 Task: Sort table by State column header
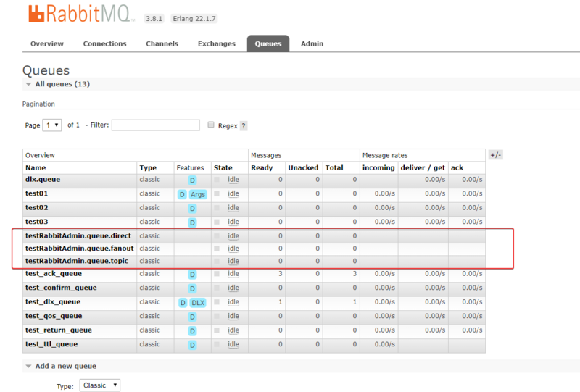223,167
